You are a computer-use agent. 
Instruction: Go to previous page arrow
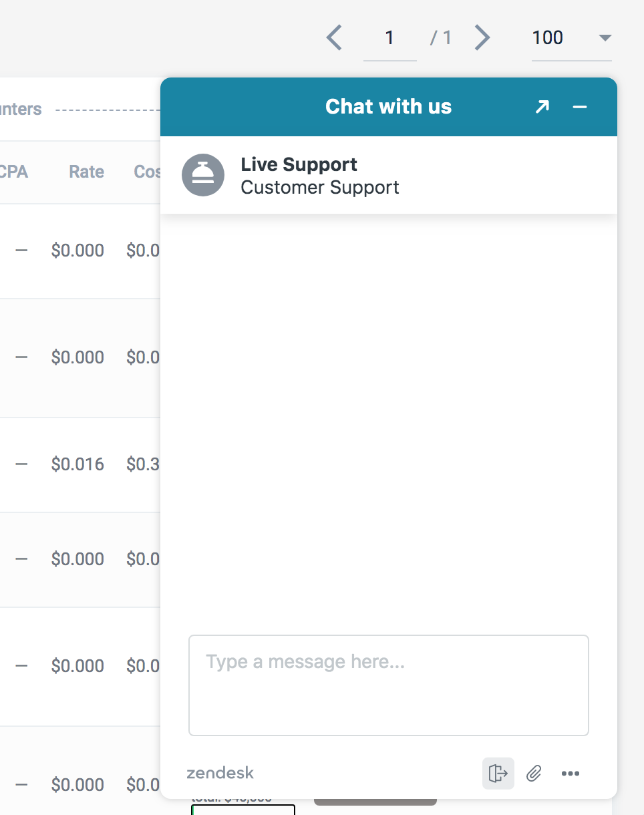334,37
